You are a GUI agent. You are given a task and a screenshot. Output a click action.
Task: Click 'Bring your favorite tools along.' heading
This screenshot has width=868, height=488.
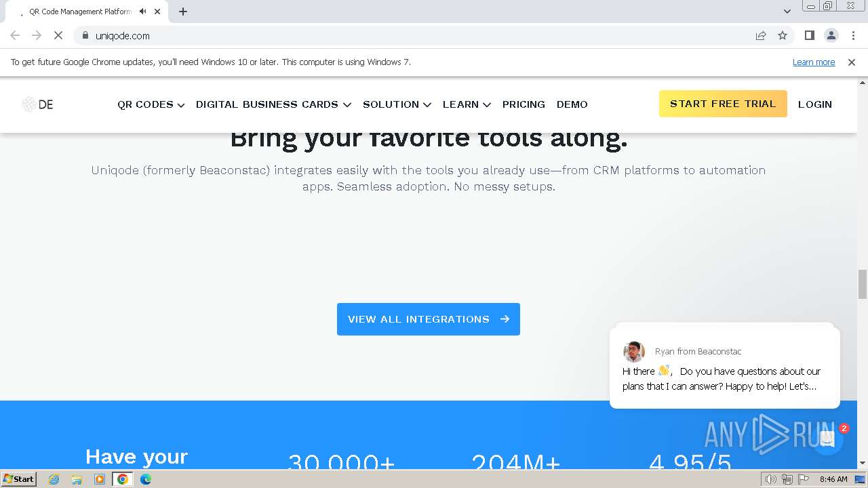[x=429, y=139]
